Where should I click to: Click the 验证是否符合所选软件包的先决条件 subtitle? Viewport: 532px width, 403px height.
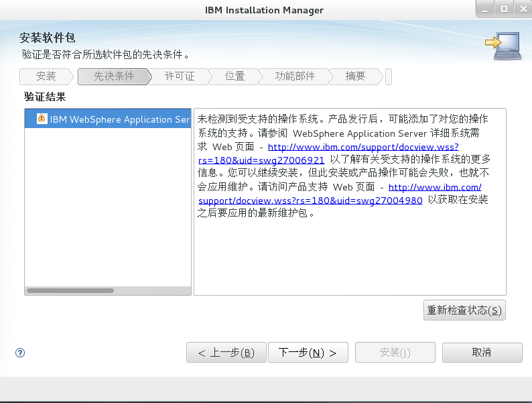coord(105,54)
